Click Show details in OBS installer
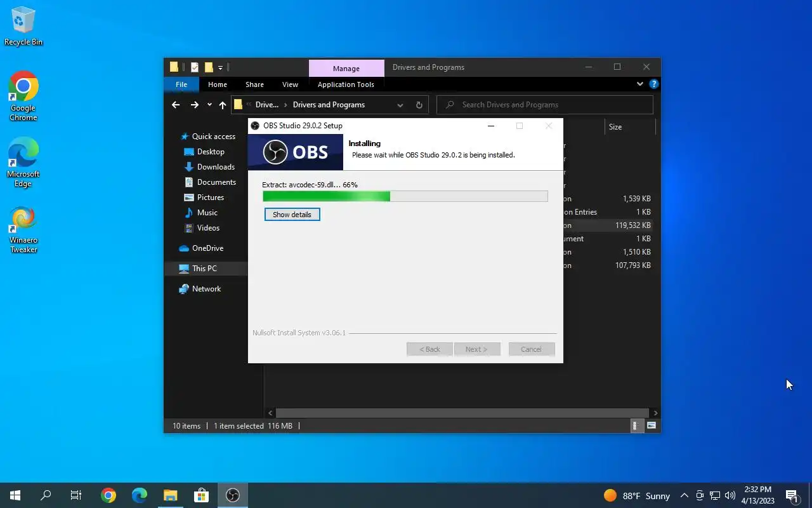The height and width of the screenshot is (508, 812). (x=292, y=215)
